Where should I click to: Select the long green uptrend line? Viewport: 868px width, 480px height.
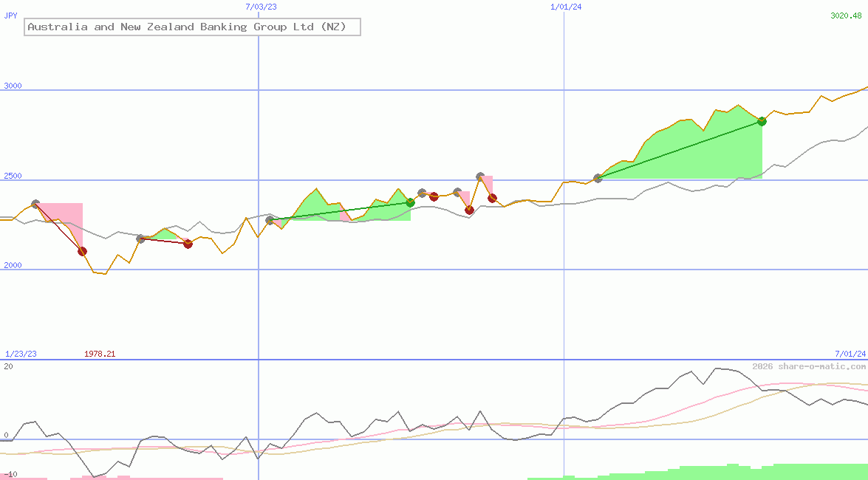(x=680, y=149)
